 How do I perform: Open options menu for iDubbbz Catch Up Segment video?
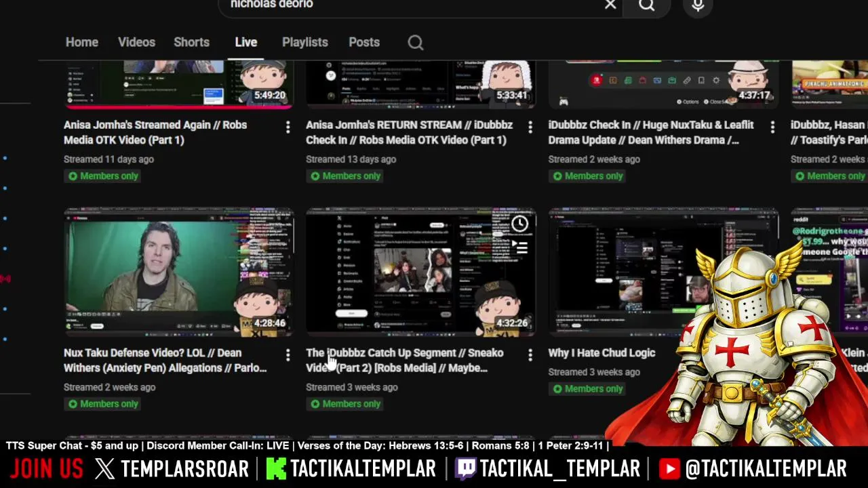pos(530,354)
